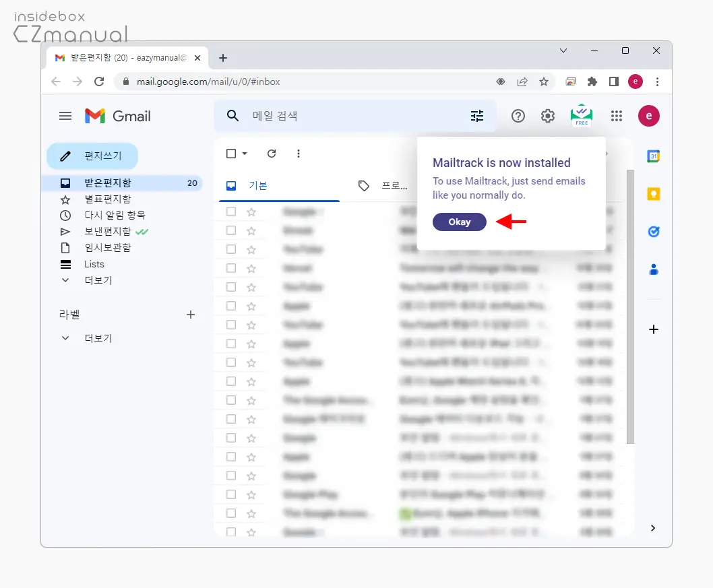The width and height of the screenshot is (713, 588).
Task: Click the Mailtrack FREE icon
Action: 582,115
